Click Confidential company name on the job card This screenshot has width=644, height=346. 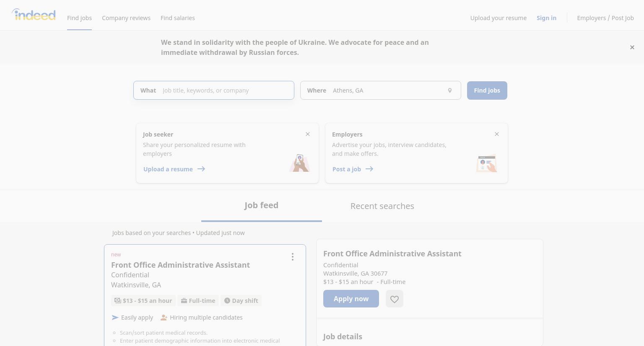pos(130,275)
